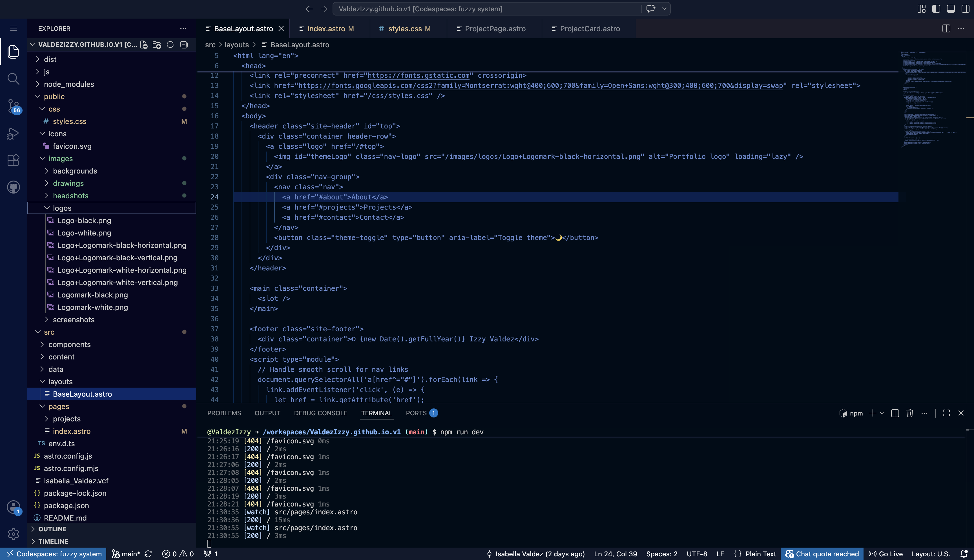Viewport: 974px width, 560px height.
Task: Kill terminal with trash icon
Action: (910, 413)
